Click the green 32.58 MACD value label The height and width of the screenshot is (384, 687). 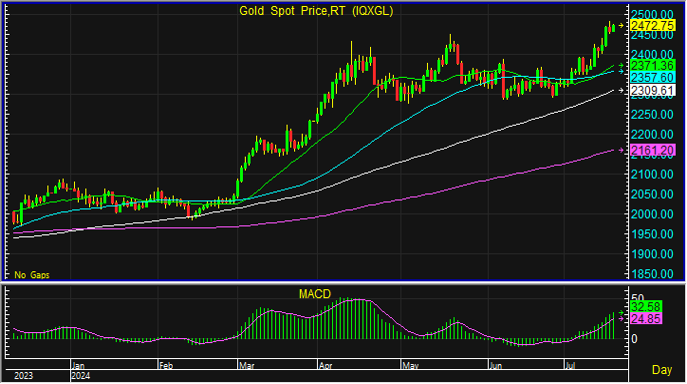[x=646, y=307]
